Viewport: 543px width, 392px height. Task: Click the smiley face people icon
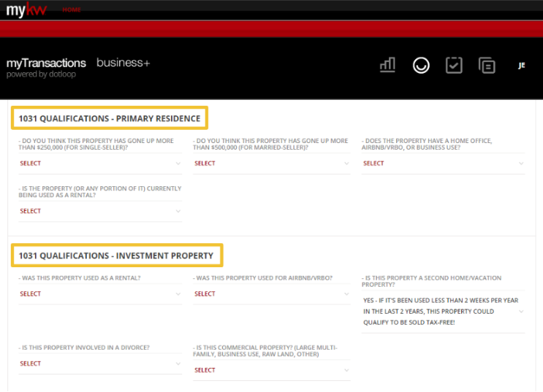click(421, 66)
